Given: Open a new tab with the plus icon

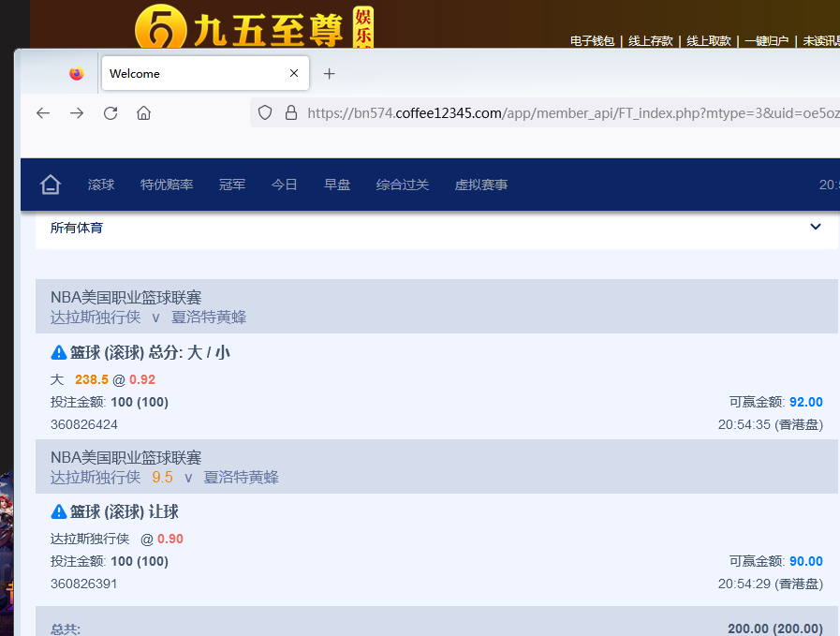Looking at the screenshot, I should [330, 73].
